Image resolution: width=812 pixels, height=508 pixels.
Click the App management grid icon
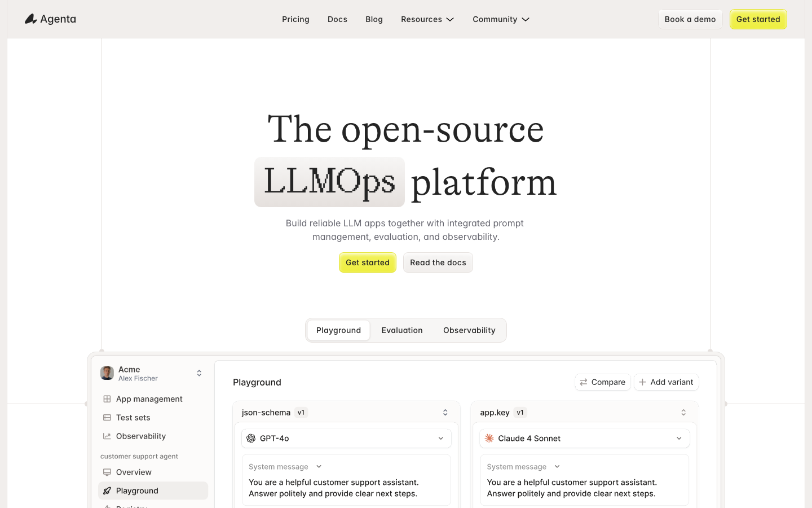(x=107, y=399)
